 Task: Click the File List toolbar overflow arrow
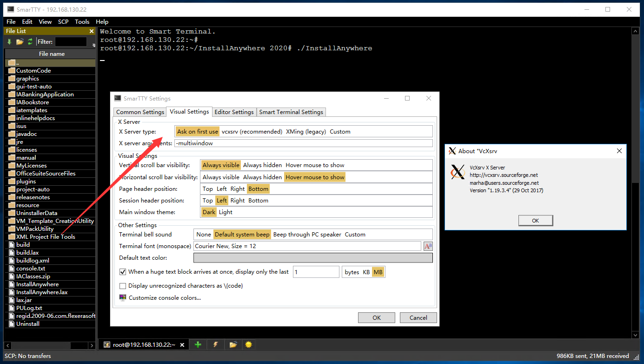93,45
